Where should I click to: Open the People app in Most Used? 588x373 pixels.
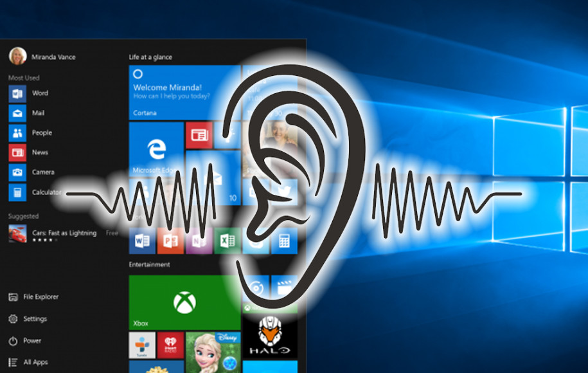click(30, 133)
